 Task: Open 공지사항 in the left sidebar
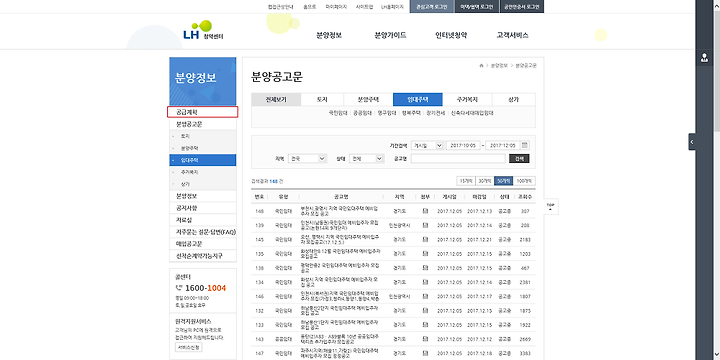[x=202, y=208]
